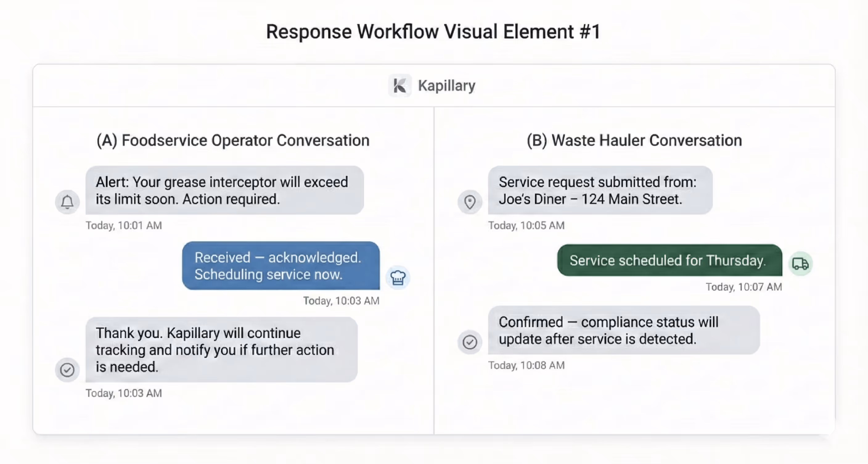Click the bell alert icon

[68, 202]
